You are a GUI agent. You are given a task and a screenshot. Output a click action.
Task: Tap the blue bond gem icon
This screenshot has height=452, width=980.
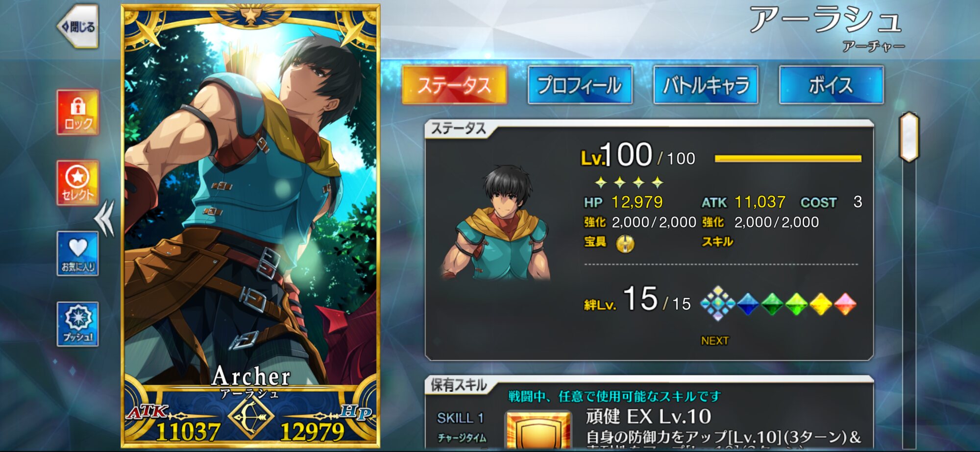point(748,304)
